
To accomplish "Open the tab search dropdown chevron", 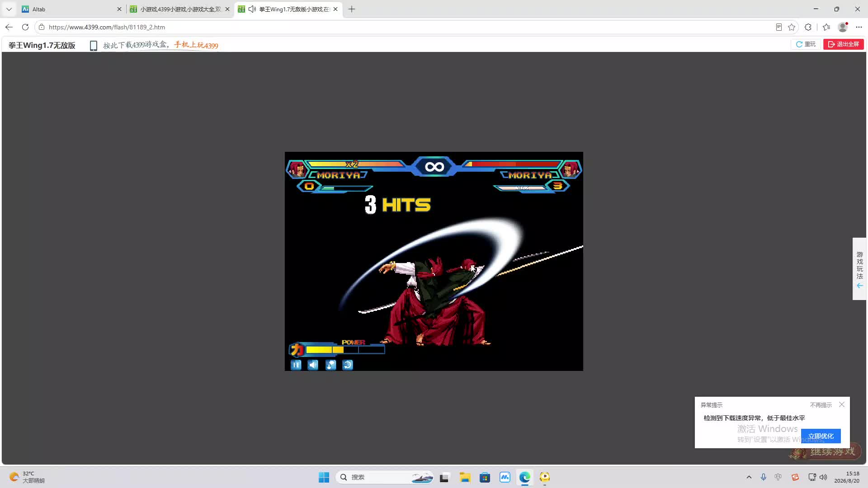I will pos(9,9).
